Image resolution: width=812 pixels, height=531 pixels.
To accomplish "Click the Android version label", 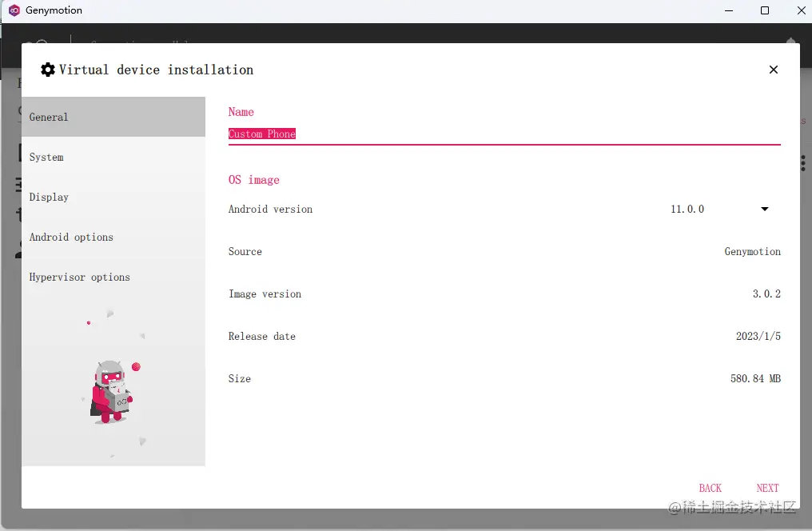I will click(x=270, y=209).
